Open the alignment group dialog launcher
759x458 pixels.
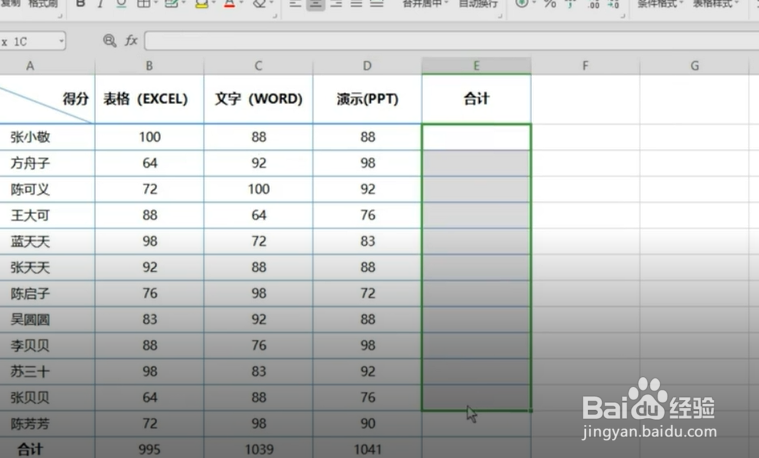click(x=500, y=16)
